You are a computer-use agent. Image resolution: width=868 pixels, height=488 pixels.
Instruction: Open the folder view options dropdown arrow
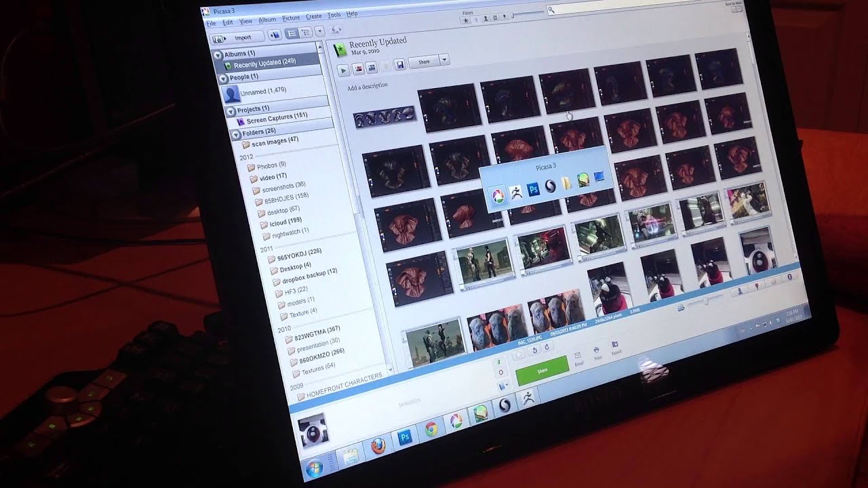click(320, 31)
